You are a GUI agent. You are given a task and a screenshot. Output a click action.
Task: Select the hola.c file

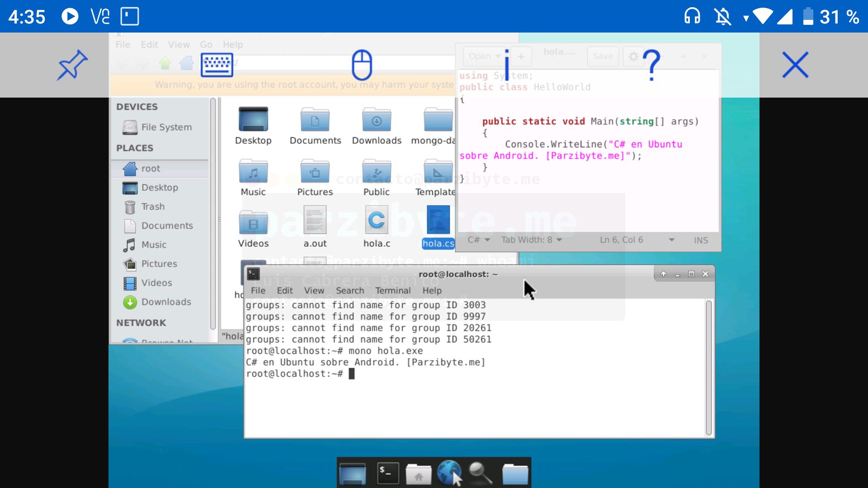click(377, 227)
